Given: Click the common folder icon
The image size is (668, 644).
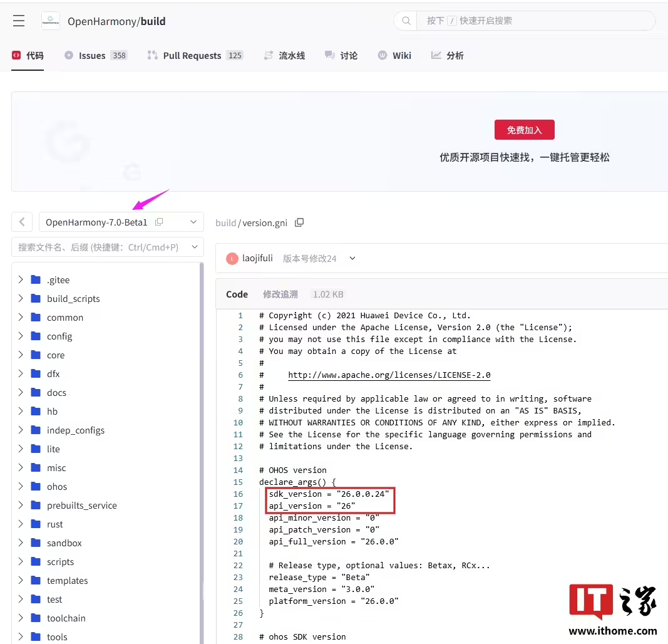Looking at the screenshot, I should pyautogui.click(x=36, y=318).
